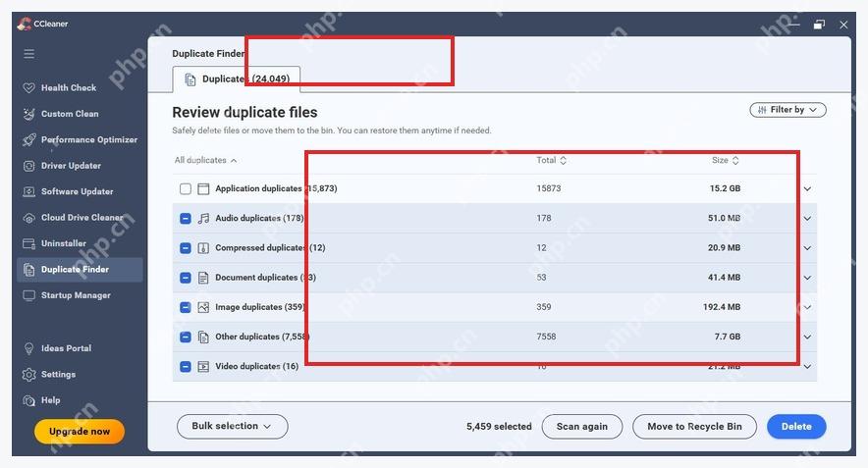Click the Startup Manager monitor icon

point(28,295)
